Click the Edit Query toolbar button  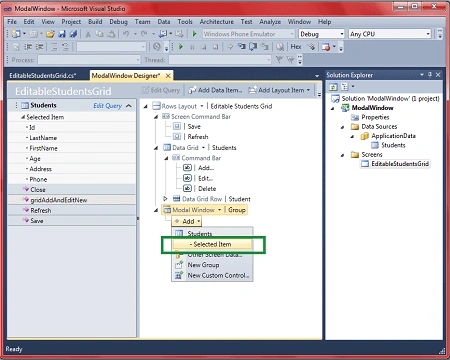(161, 90)
